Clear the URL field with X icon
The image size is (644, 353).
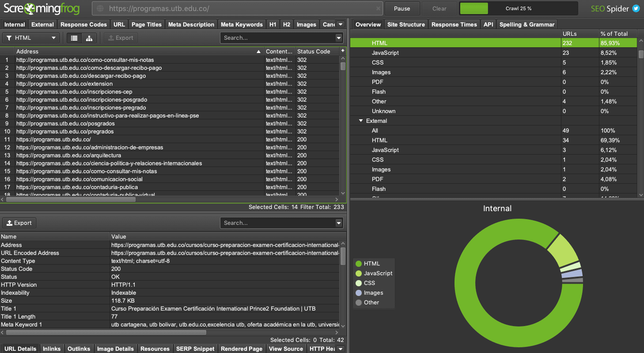[x=379, y=8]
